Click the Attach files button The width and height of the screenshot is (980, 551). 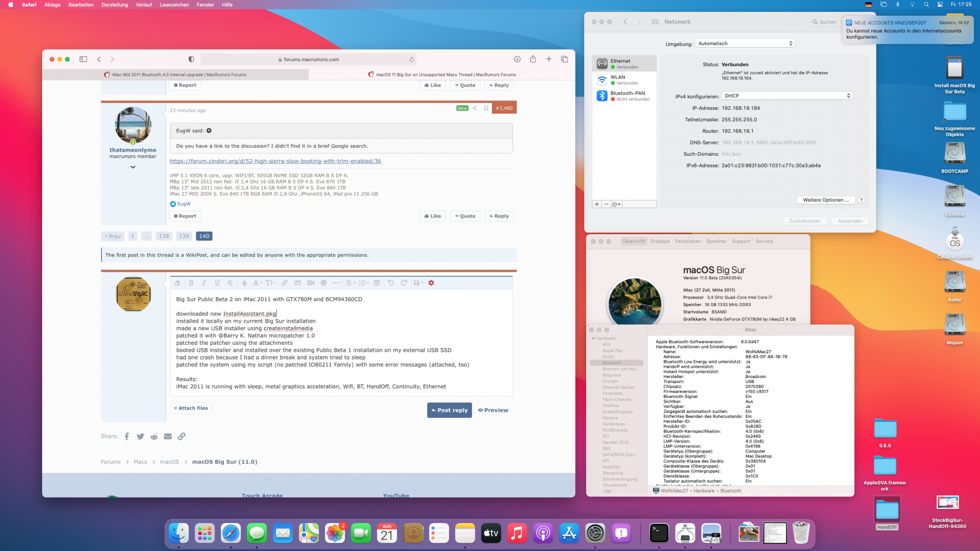point(191,408)
